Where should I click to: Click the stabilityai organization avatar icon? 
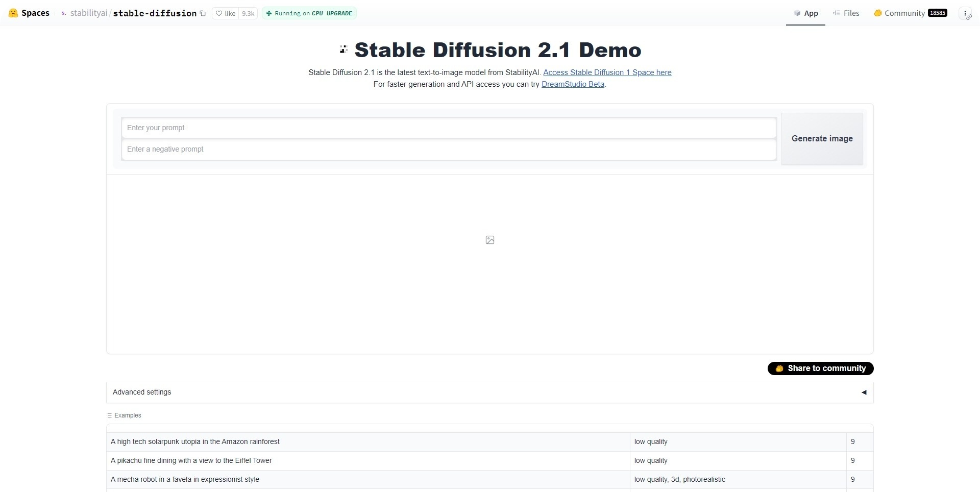point(64,13)
